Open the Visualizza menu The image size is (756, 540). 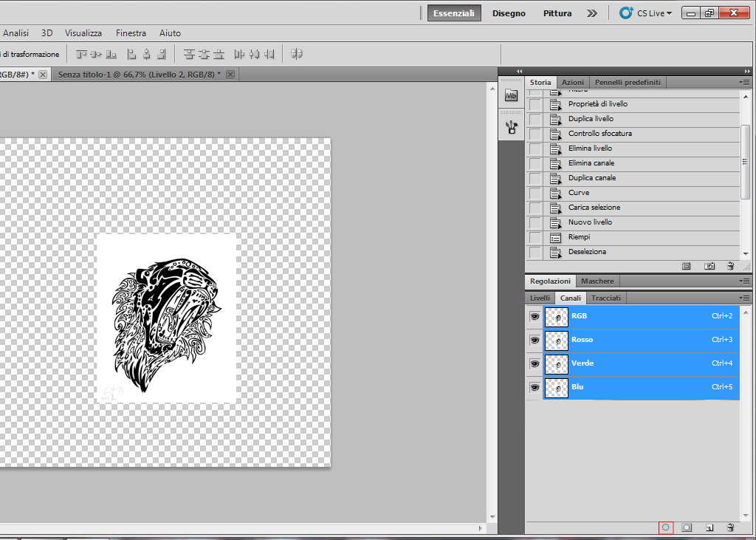coord(83,33)
